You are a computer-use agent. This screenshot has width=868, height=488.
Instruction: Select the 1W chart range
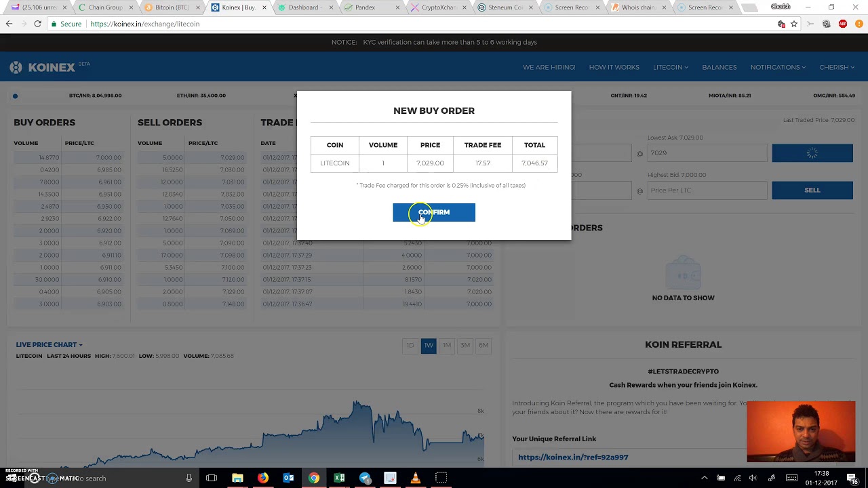[x=429, y=345]
